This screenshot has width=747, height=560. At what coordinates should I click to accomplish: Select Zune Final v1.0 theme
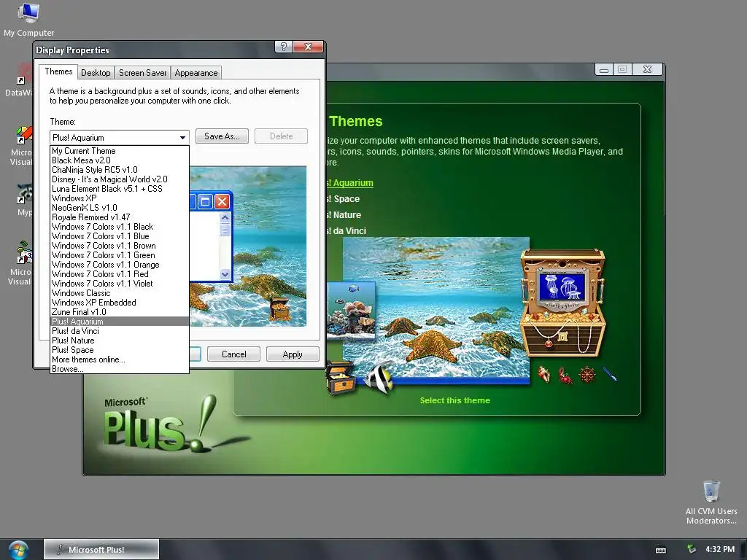pyautogui.click(x=119, y=312)
